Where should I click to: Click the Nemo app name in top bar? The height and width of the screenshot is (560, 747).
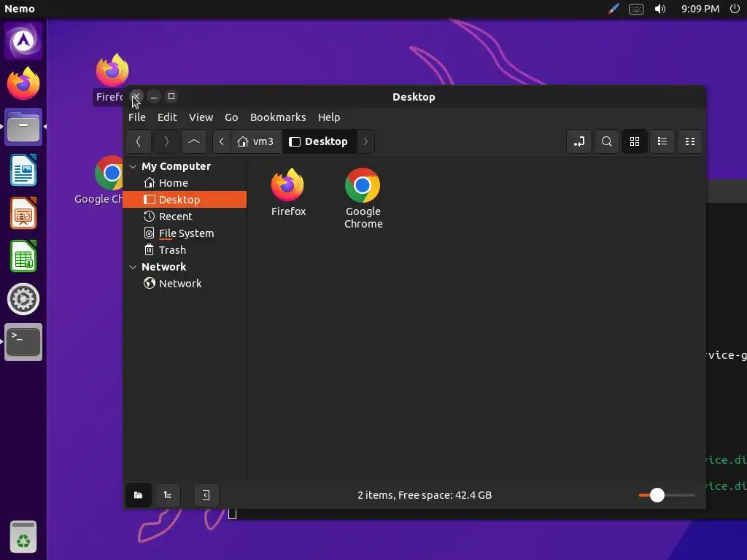click(20, 9)
